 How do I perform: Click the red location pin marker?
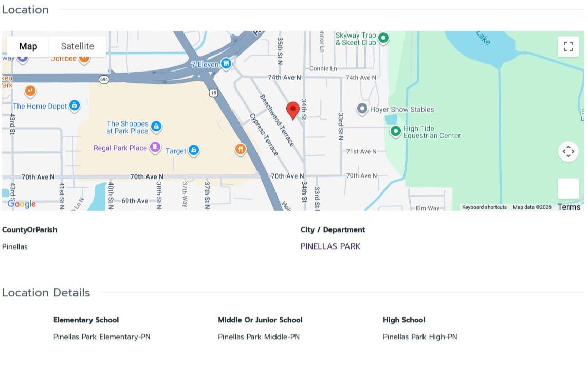(x=293, y=110)
